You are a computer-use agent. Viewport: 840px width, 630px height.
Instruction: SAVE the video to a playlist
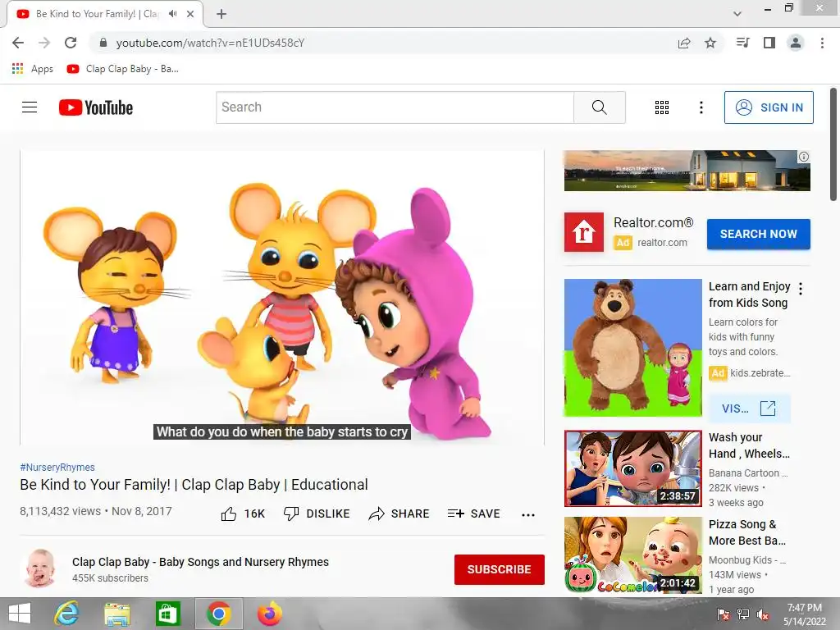click(x=473, y=514)
